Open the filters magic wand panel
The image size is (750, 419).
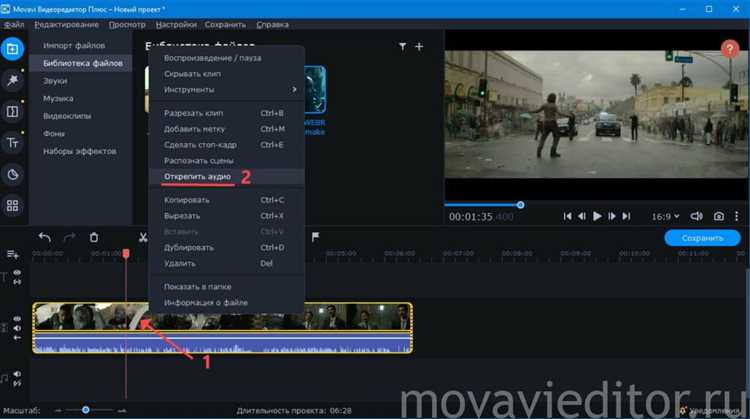coord(12,80)
